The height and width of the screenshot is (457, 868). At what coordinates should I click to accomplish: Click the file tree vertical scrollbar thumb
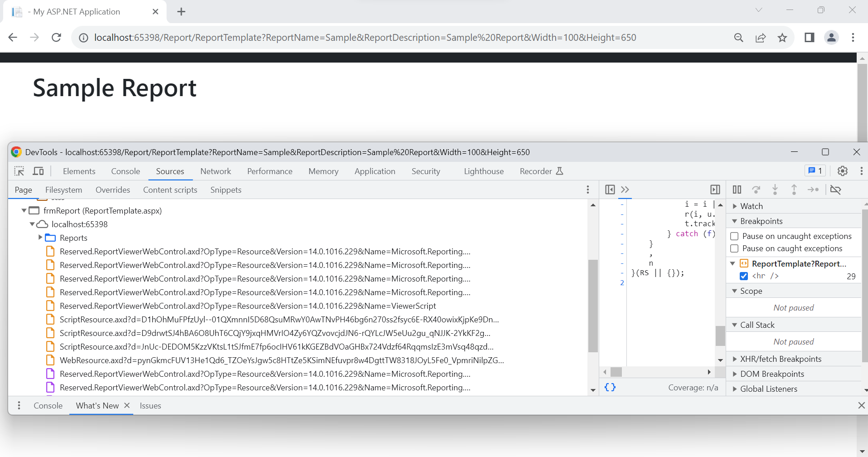click(x=593, y=306)
